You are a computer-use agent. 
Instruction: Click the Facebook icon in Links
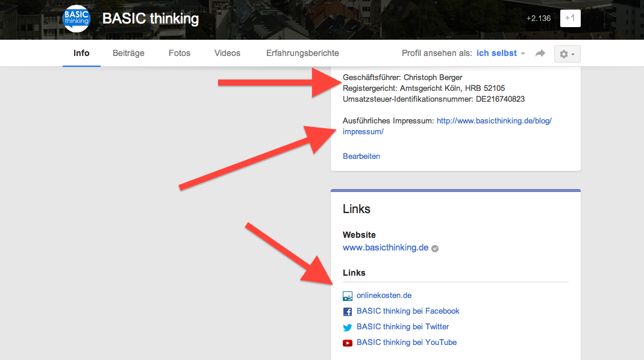coord(348,312)
